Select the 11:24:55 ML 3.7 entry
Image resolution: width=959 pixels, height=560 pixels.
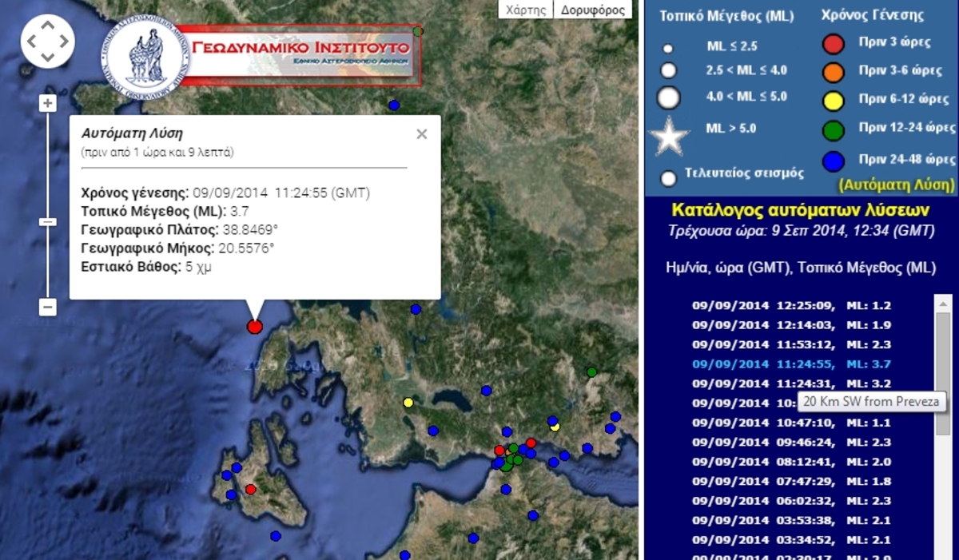pos(791,364)
